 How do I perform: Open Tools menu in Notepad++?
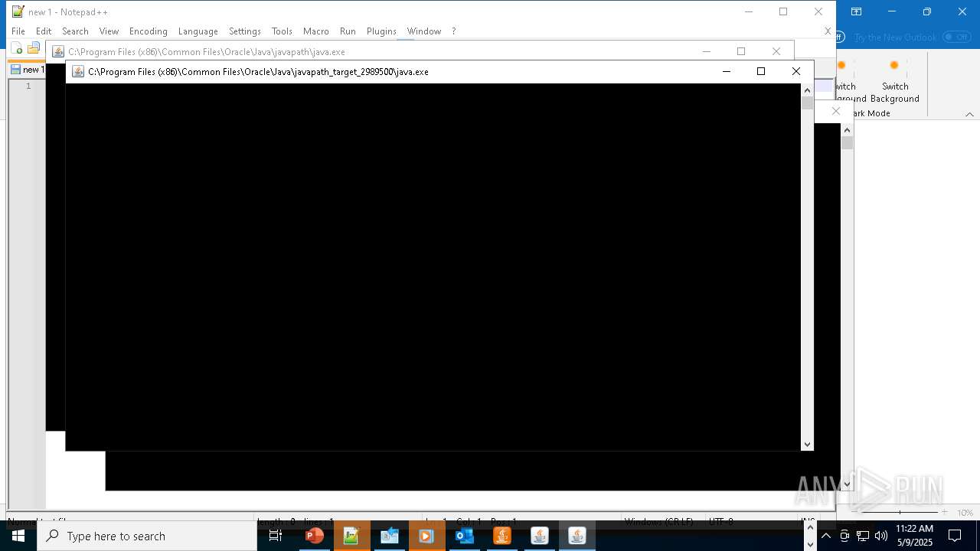click(x=282, y=31)
